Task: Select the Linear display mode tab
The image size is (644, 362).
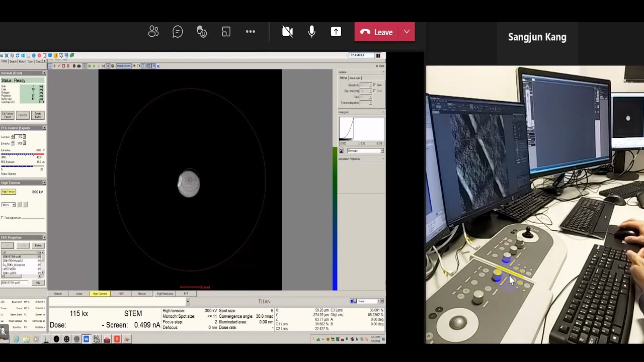Action: coord(79,294)
